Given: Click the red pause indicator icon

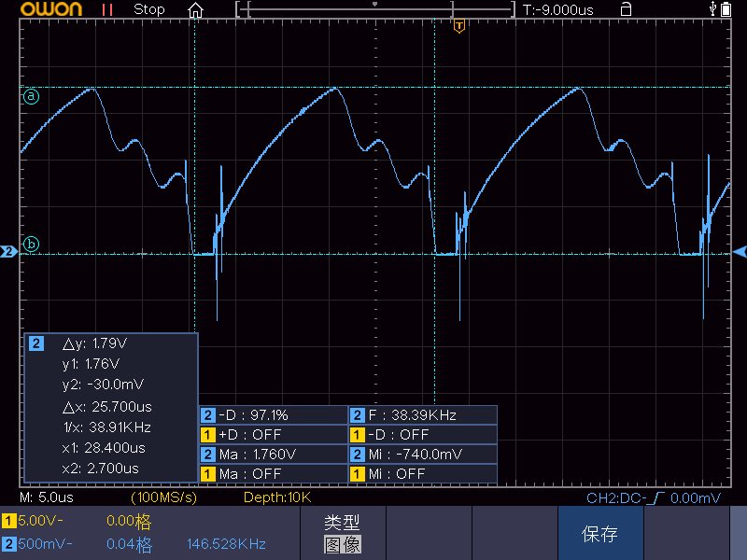Looking at the screenshot, I should coord(107,9).
